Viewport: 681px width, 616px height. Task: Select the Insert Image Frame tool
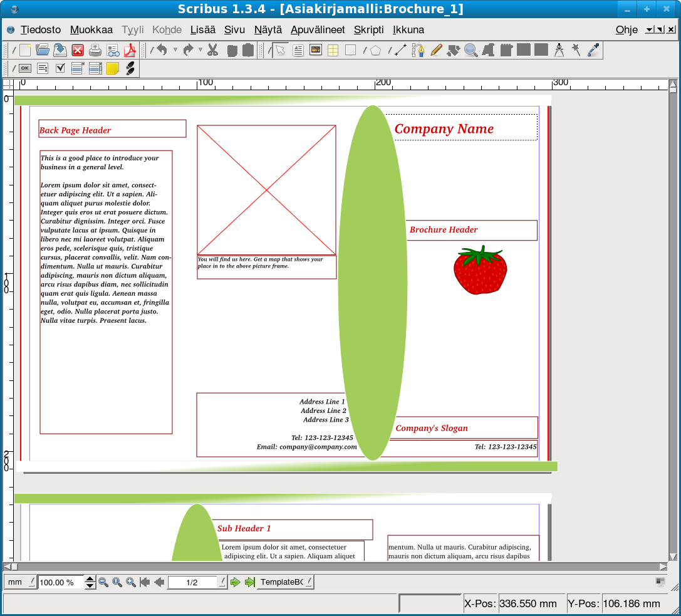(316, 50)
